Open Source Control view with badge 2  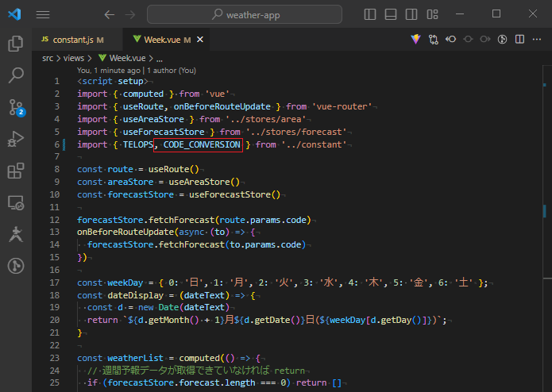click(x=16, y=107)
